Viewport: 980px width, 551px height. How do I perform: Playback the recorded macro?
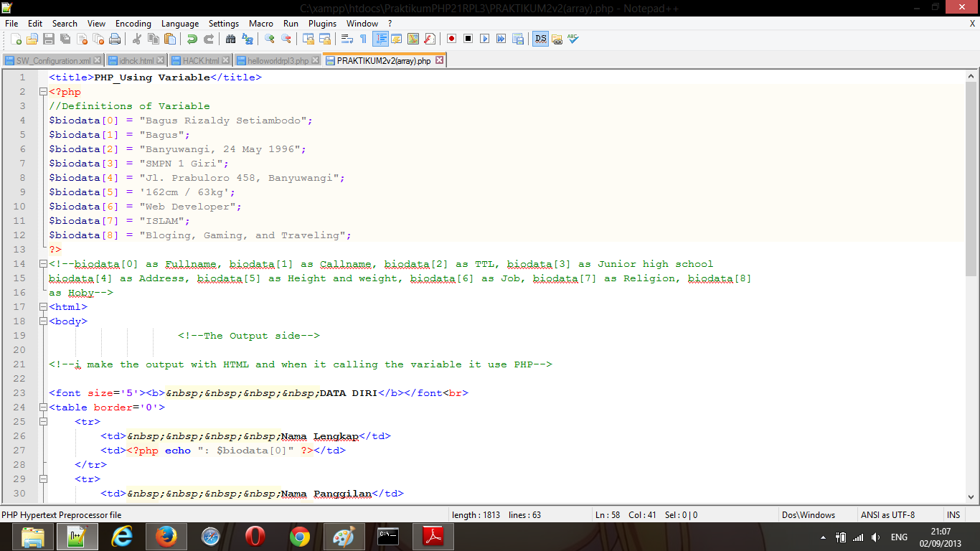pyautogui.click(x=484, y=39)
